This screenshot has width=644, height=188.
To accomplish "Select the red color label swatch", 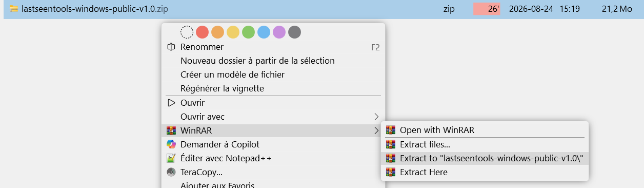I will click(202, 32).
